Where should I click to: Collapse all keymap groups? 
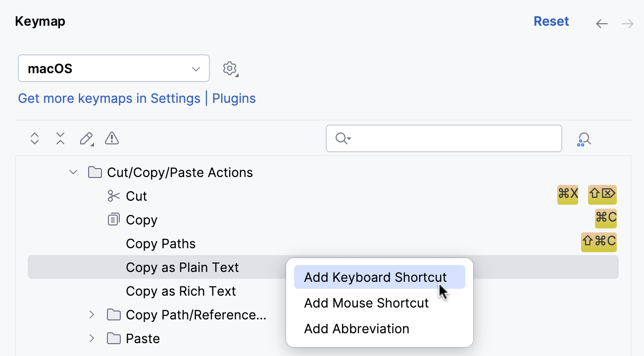coord(60,138)
